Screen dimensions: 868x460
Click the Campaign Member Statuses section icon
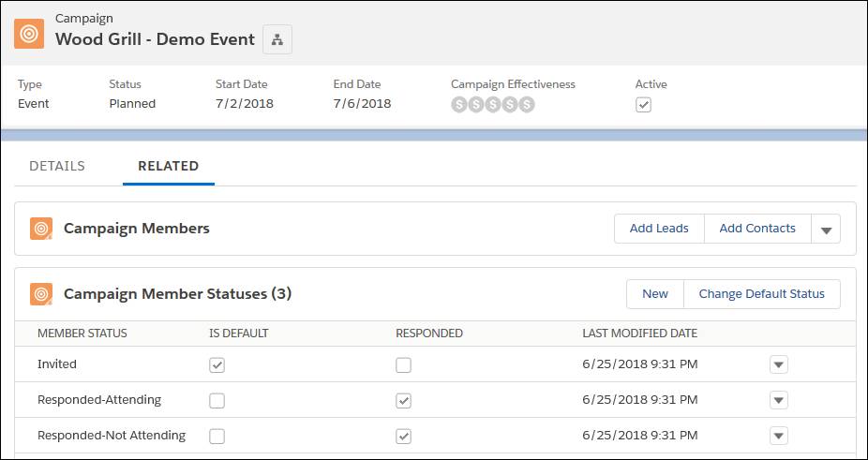click(x=41, y=294)
